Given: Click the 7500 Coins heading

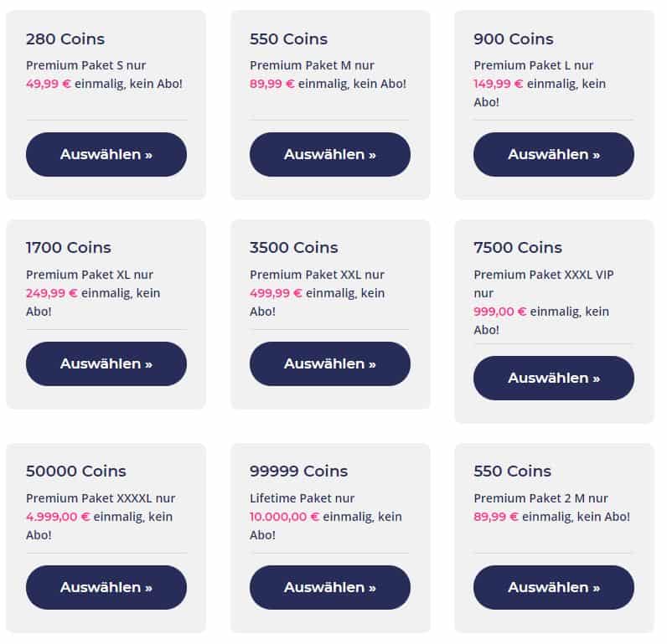Looking at the screenshot, I should [518, 247].
